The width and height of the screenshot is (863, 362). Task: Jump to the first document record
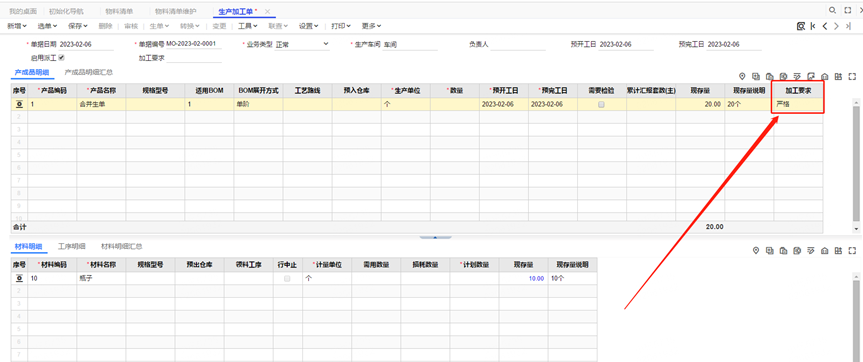(813, 26)
